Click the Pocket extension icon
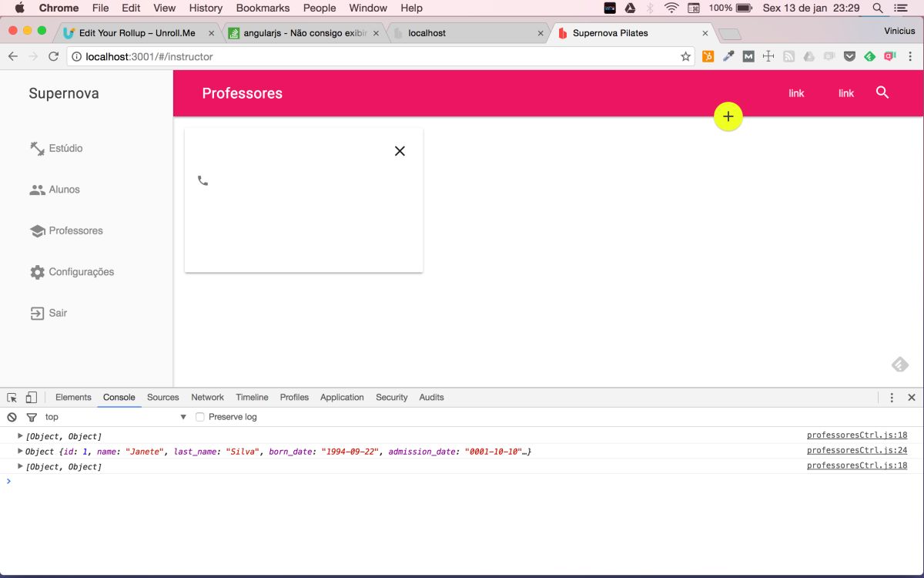 pos(849,56)
